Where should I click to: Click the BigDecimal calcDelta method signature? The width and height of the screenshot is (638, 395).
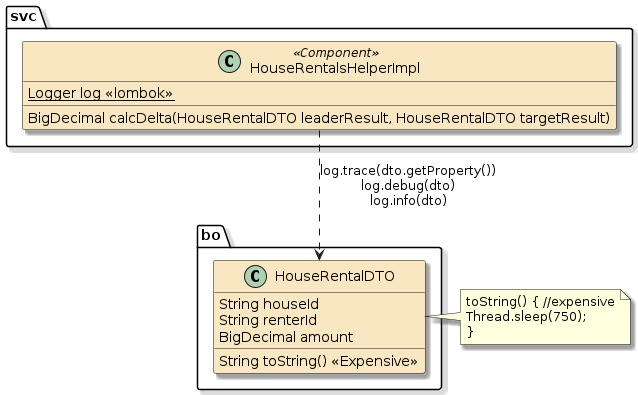tap(319, 118)
